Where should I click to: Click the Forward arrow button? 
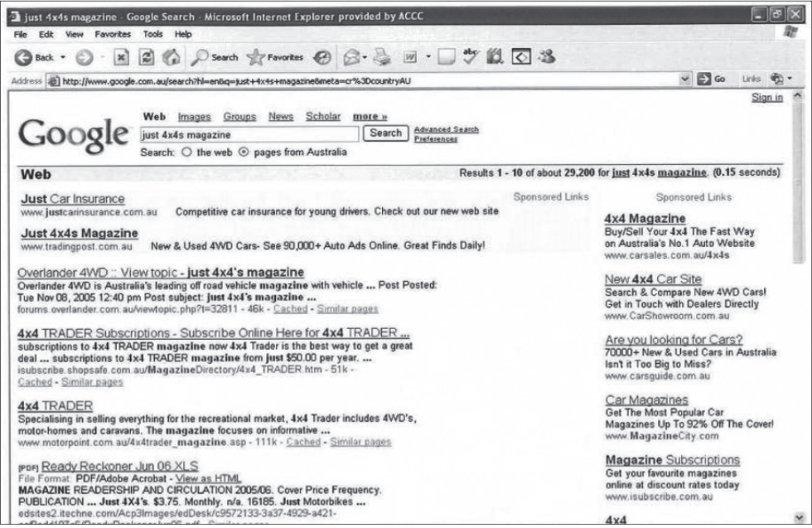(x=85, y=57)
